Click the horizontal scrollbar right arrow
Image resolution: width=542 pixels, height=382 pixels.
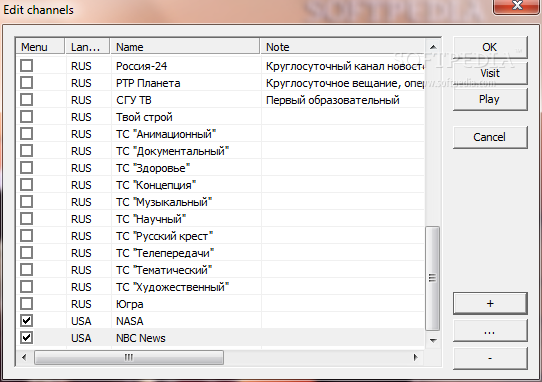tap(415, 357)
